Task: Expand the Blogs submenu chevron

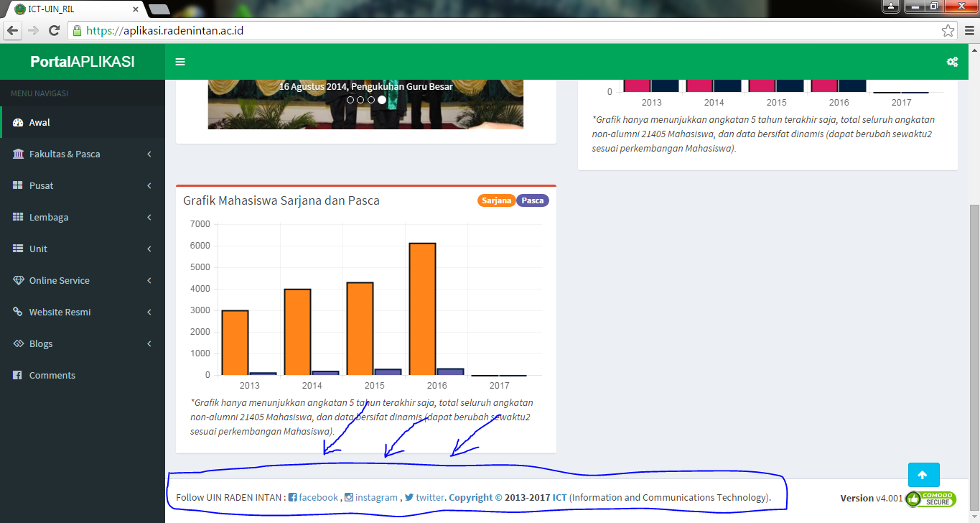Action: pos(149,343)
